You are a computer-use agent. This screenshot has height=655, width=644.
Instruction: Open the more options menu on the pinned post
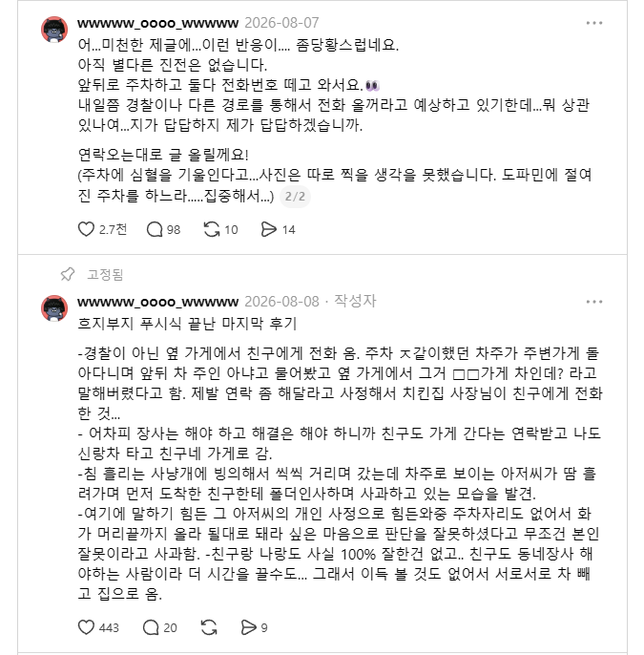click(x=594, y=302)
